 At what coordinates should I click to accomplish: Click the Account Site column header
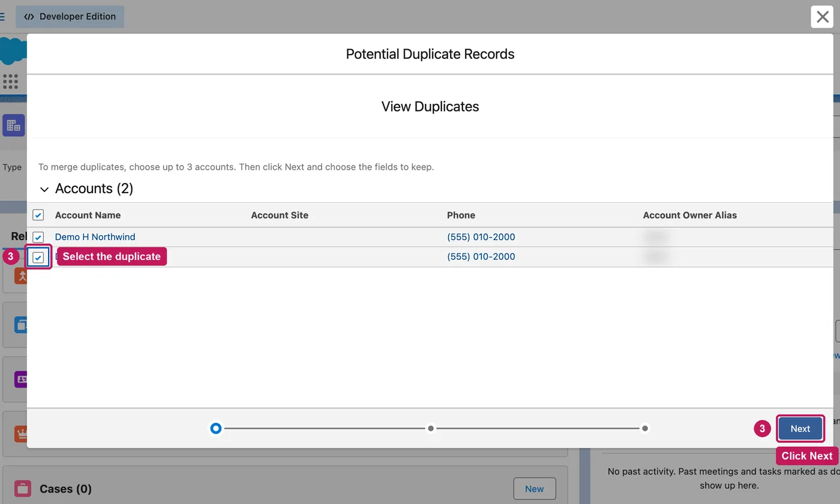pyautogui.click(x=280, y=215)
